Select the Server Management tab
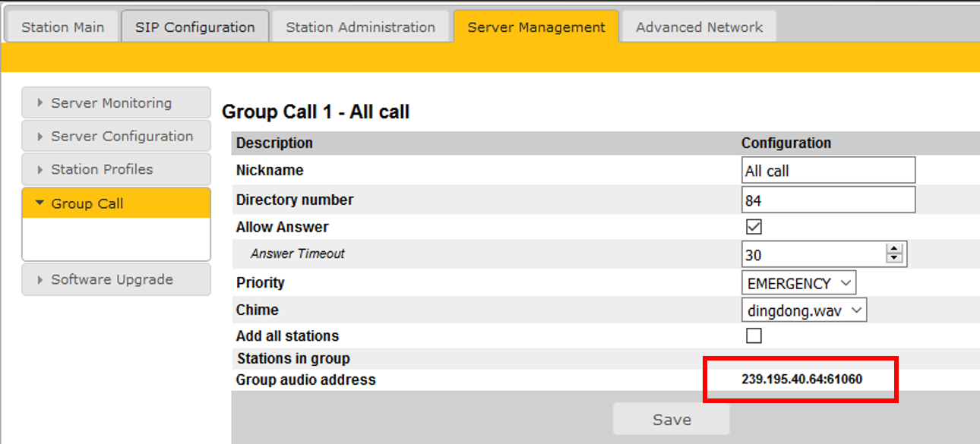980x444 pixels. 536,27
